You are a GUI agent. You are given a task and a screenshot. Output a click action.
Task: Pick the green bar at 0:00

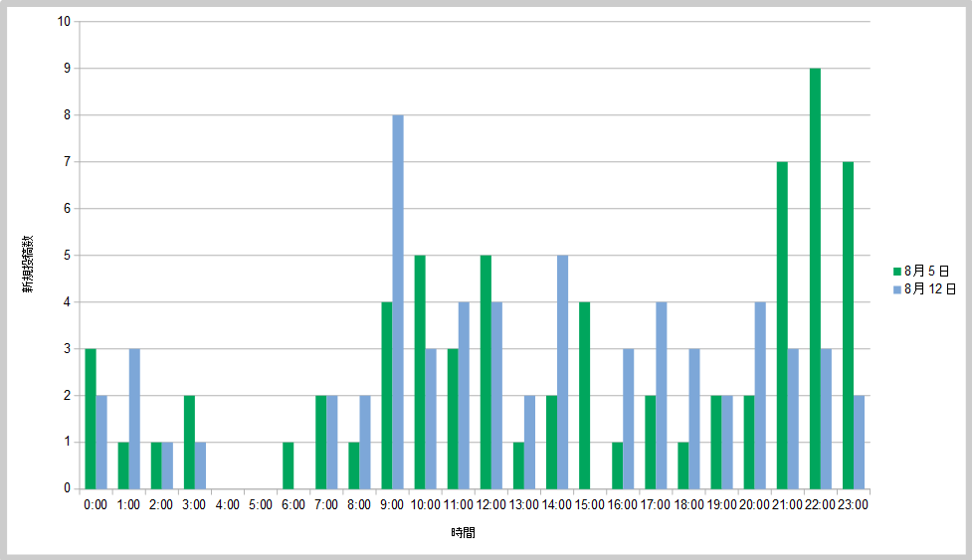pyautogui.click(x=91, y=419)
